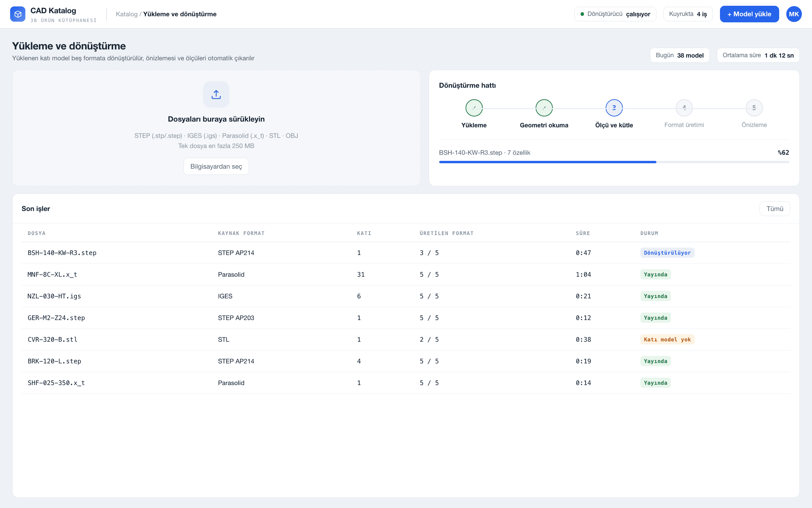Click the STEP AP203 source format cell
The image size is (812, 508).
pos(236,318)
